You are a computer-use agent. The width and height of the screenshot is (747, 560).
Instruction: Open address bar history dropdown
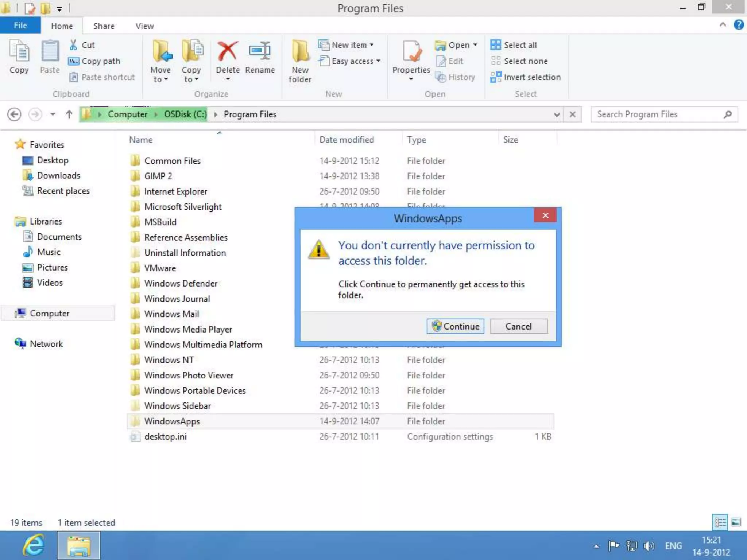pos(557,114)
